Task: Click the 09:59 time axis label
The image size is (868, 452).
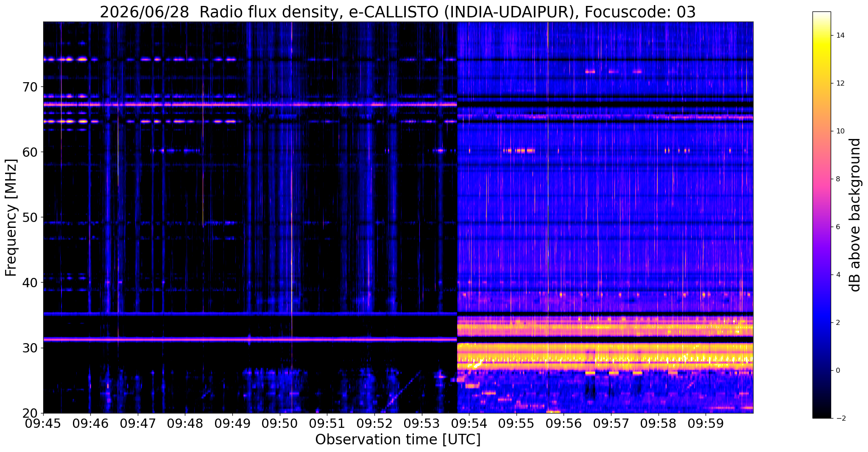Action: 706,424
